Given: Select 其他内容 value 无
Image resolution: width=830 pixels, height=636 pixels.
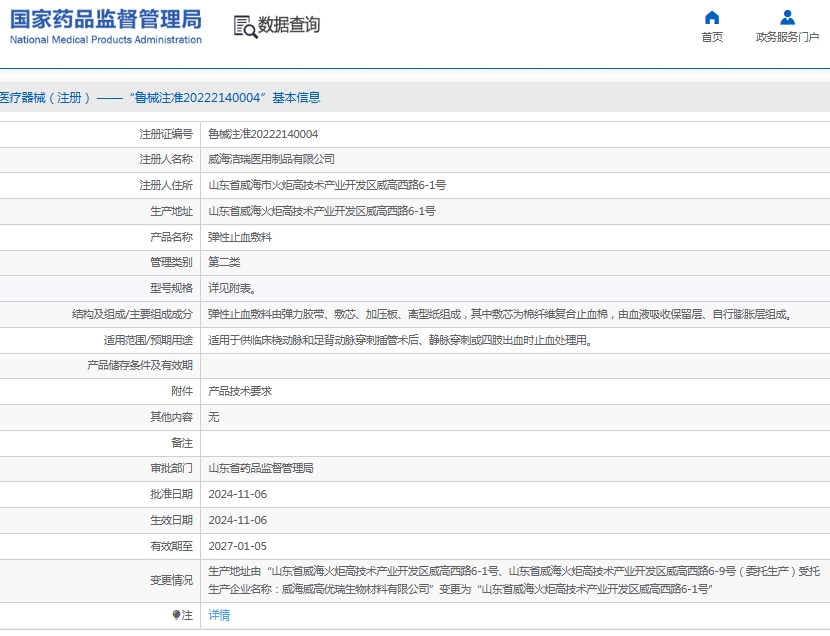Looking at the screenshot, I should 213,417.
